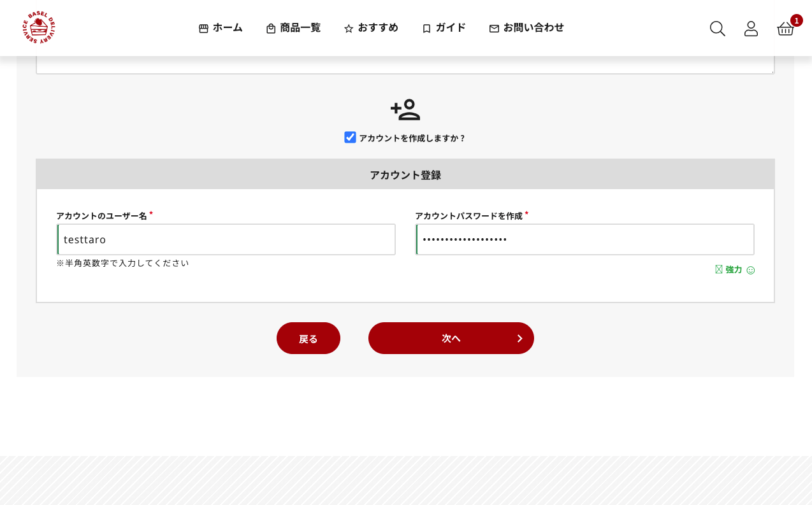Open the user account icon

(751, 29)
